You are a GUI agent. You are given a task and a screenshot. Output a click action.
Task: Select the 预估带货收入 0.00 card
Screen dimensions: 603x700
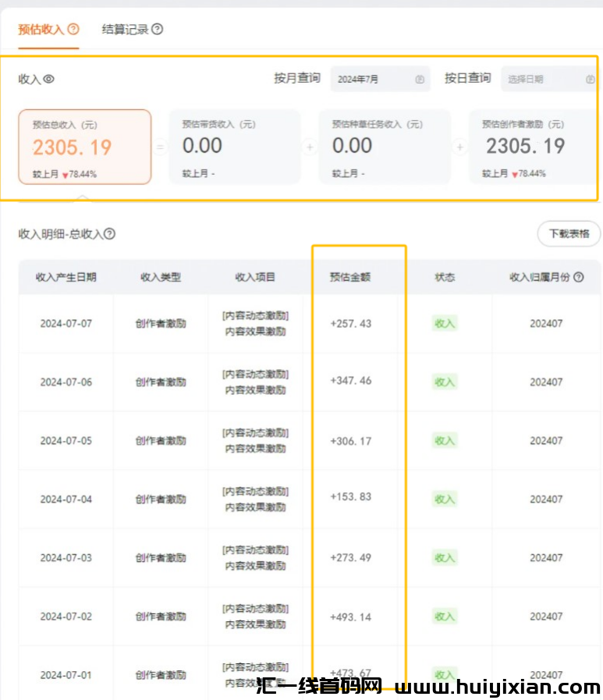[x=235, y=147]
